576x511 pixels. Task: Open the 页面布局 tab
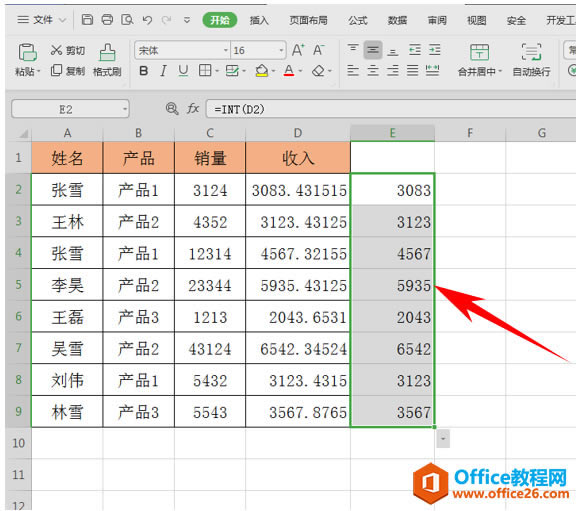pos(308,20)
